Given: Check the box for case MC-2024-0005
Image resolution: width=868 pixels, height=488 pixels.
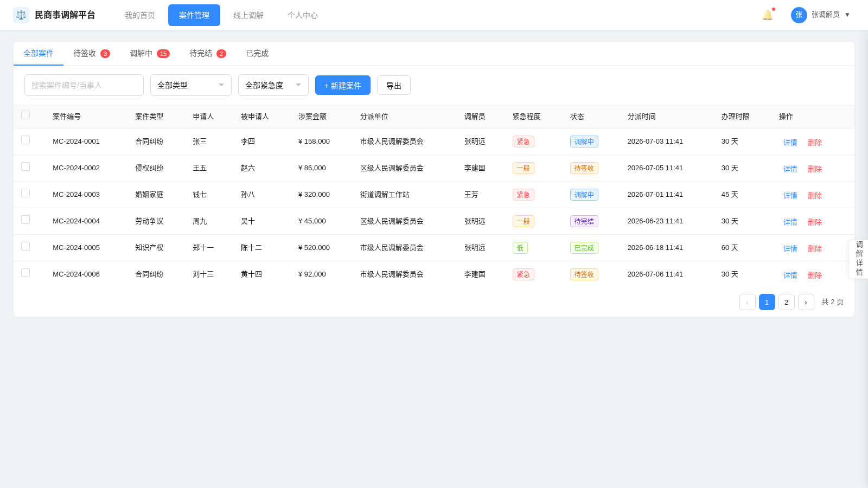Looking at the screenshot, I should pyautogui.click(x=25, y=246).
